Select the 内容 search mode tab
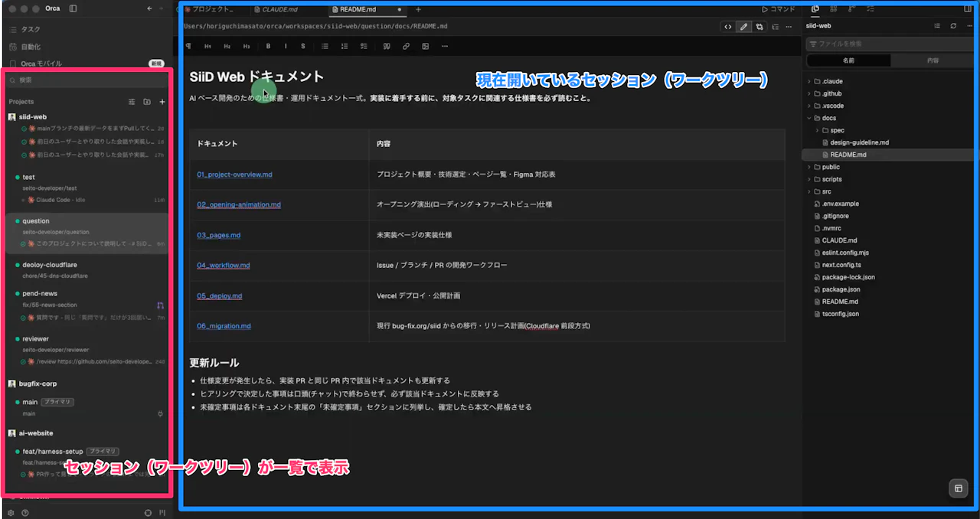Viewport: 980px width, 519px height. tap(933, 60)
